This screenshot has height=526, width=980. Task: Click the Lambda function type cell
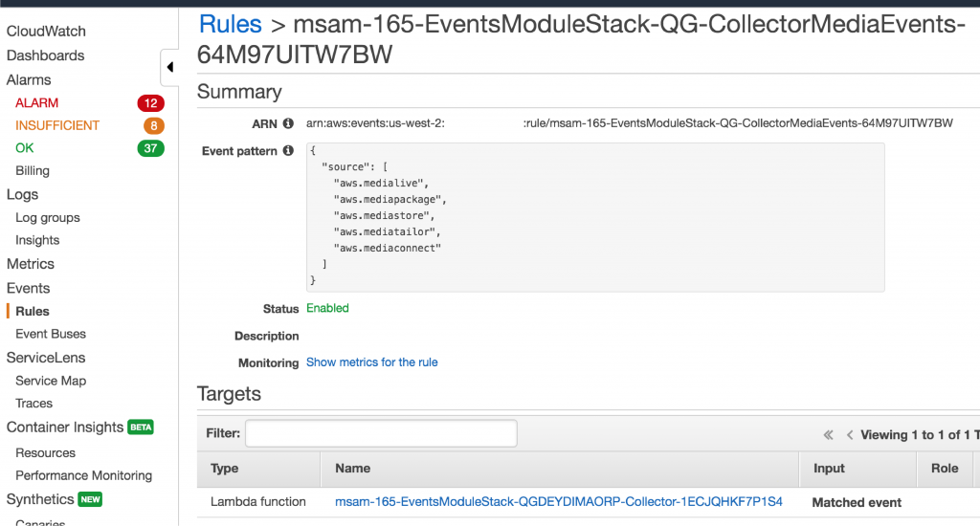coord(258,502)
